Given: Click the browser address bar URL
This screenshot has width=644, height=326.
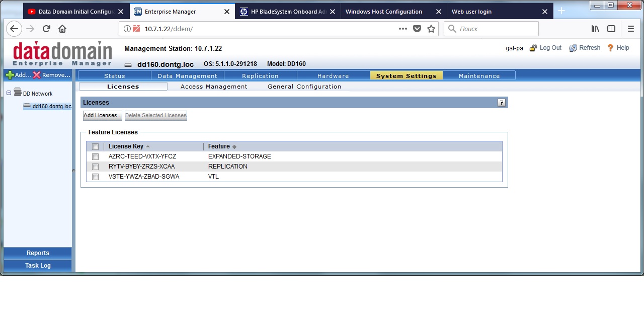Looking at the screenshot, I should point(169,29).
